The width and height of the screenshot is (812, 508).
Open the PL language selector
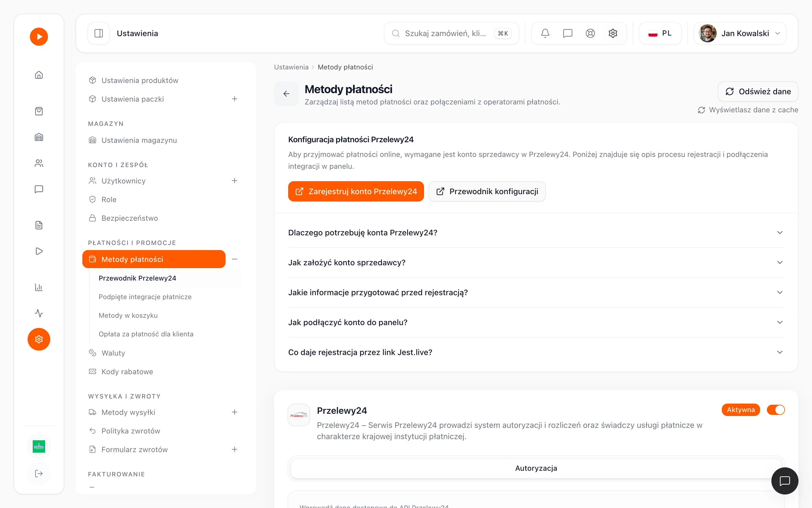(660, 33)
